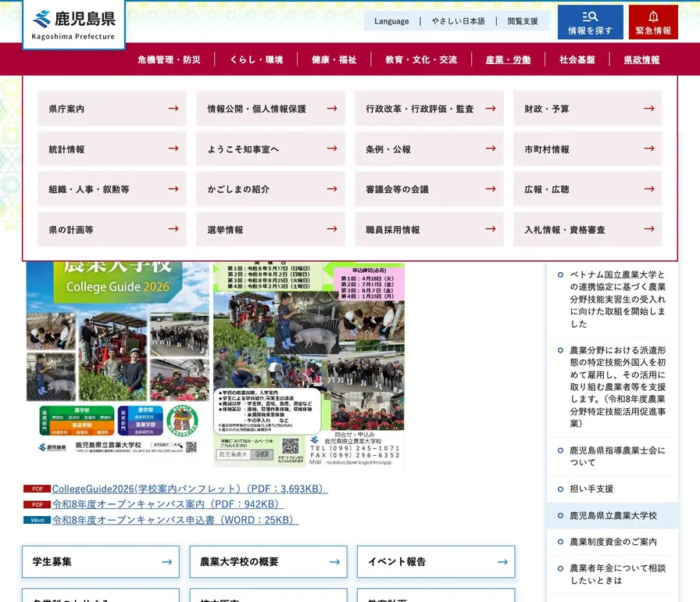Open かごしまの紹介
This screenshot has height=602, width=700.
(270, 189)
